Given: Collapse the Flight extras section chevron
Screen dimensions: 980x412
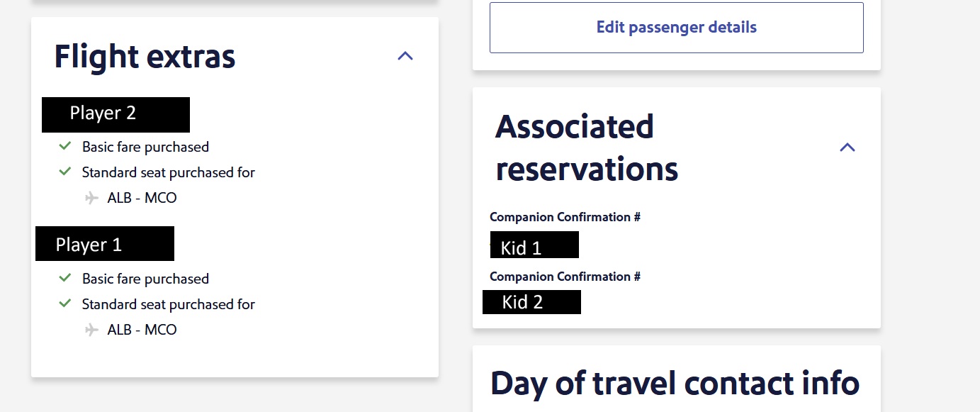Looking at the screenshot, I should click(405, 56).
